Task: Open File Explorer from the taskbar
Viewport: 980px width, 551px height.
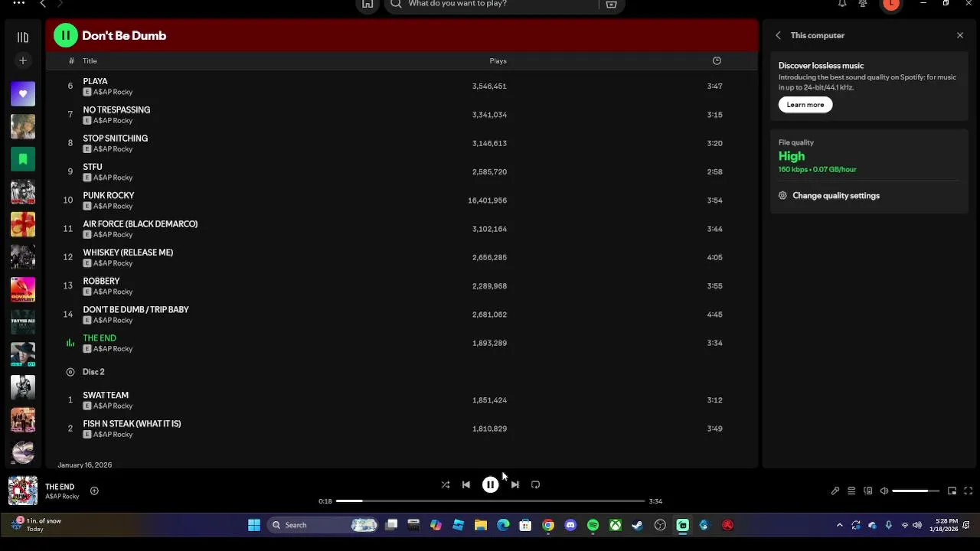Action: (x=481, y=525)
